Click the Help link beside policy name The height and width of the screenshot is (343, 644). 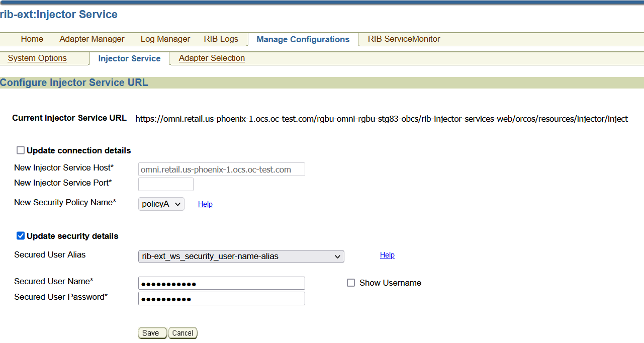coord(205,204)
